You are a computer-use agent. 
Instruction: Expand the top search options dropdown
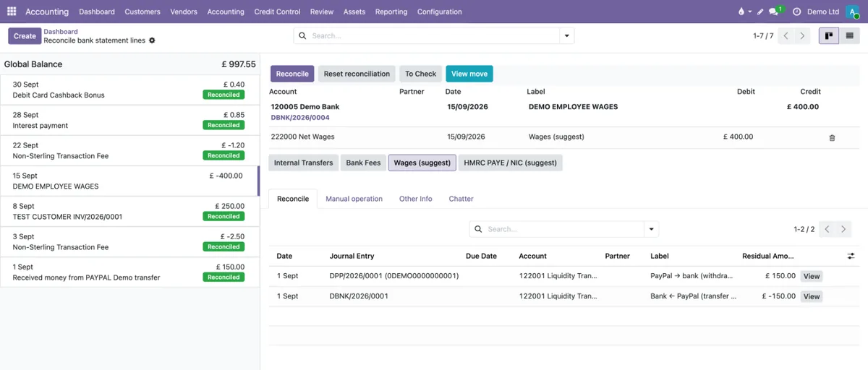tap(567, 35)
